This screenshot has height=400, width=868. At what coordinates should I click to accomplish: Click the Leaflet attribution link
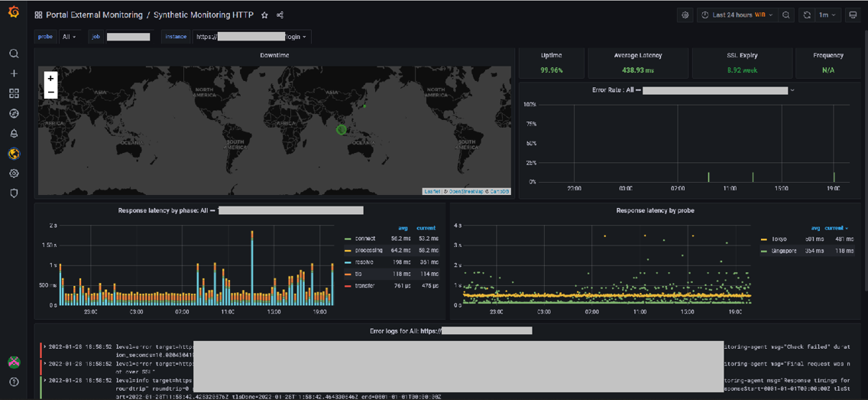tap(432, 191)
